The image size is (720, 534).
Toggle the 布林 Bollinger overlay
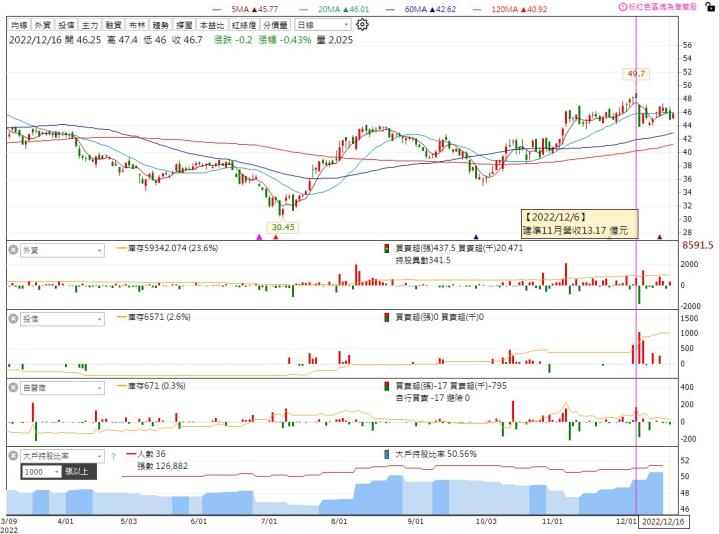click(x=137, y=25)
